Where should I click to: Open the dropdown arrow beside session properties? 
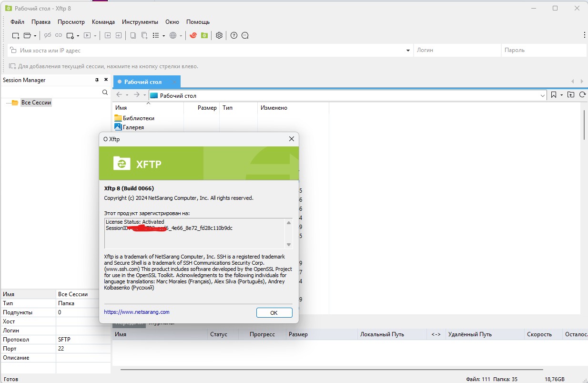pos(78,36)
